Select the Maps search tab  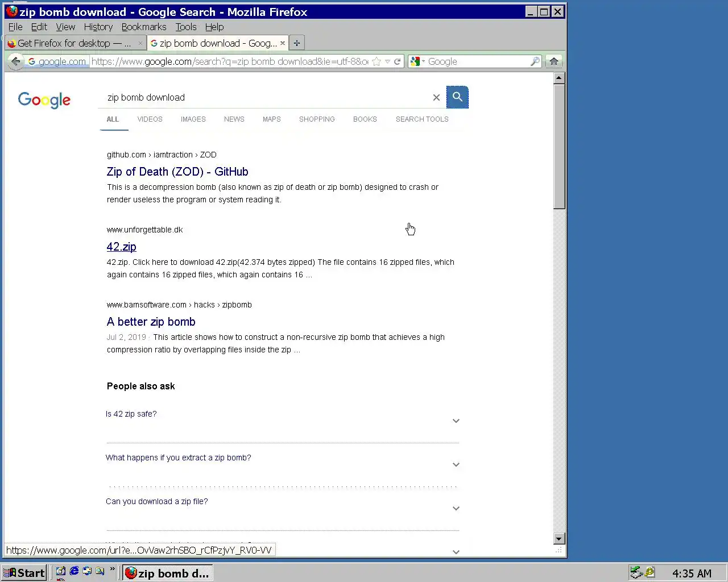(272, 119)
